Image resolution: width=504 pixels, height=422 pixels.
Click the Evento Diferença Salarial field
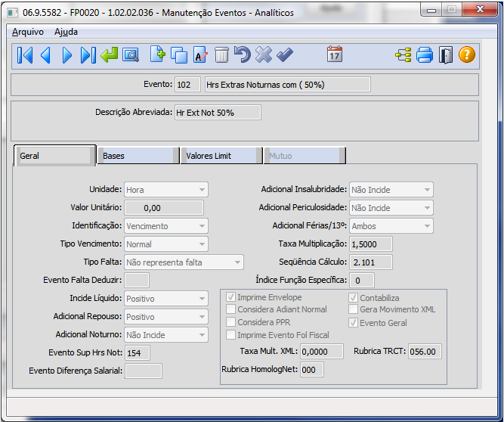144,371
